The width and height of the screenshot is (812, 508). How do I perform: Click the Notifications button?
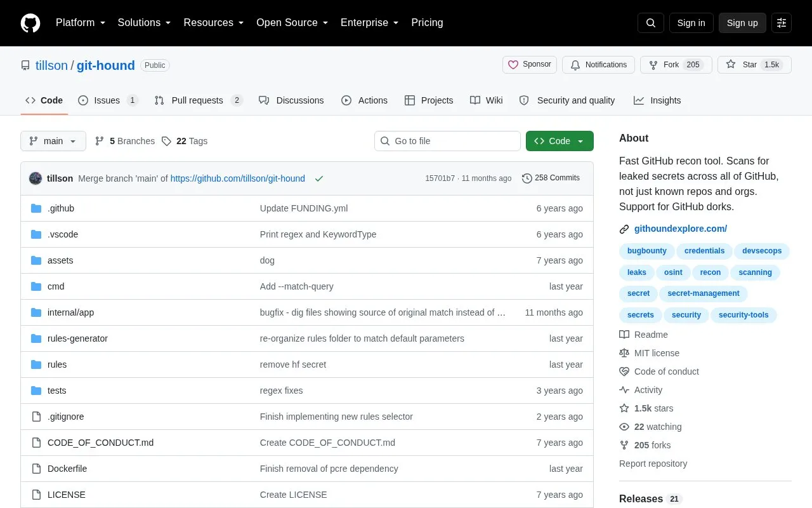(x=598, y=65)
